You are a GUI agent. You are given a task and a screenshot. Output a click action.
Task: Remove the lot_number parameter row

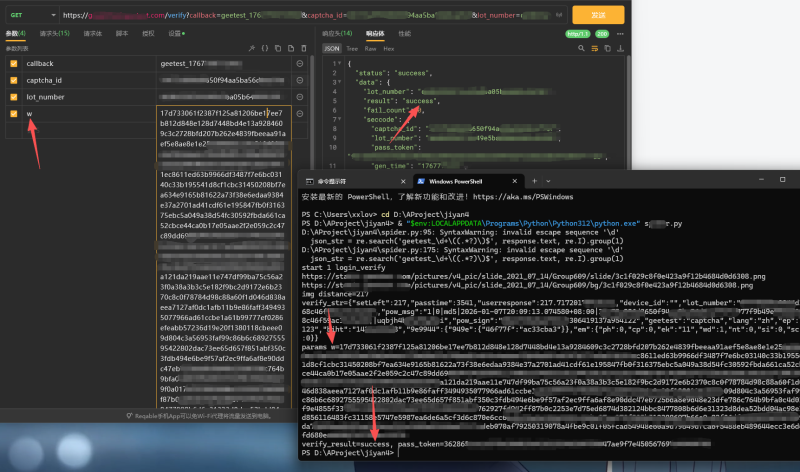(x=300, y=97)
